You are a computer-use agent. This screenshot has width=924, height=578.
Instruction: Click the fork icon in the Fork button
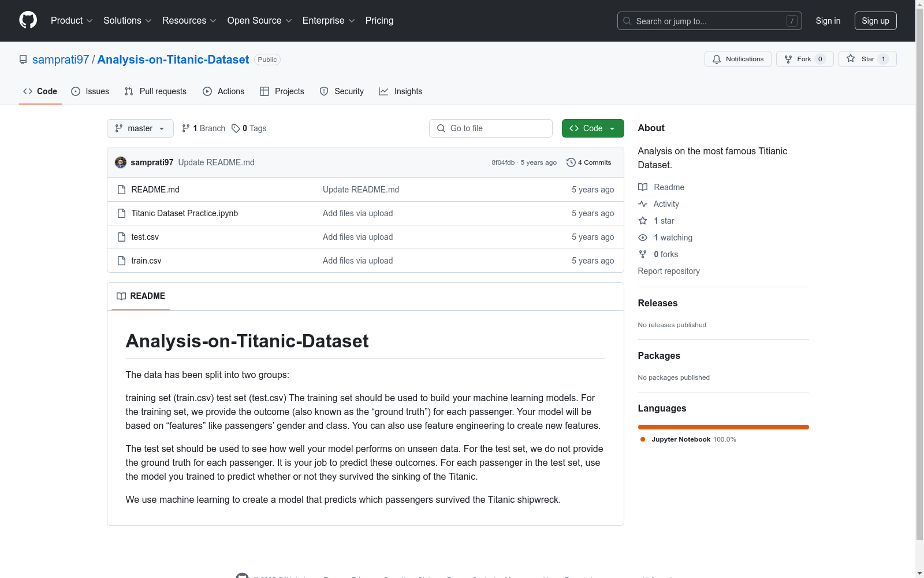pyautogui.click(x=788, y=59)
